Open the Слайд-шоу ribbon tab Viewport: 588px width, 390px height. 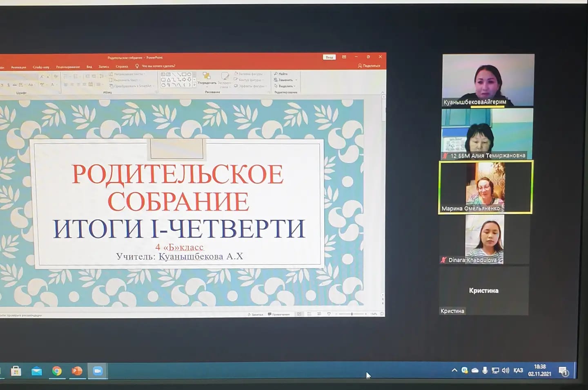click(41, 67)
